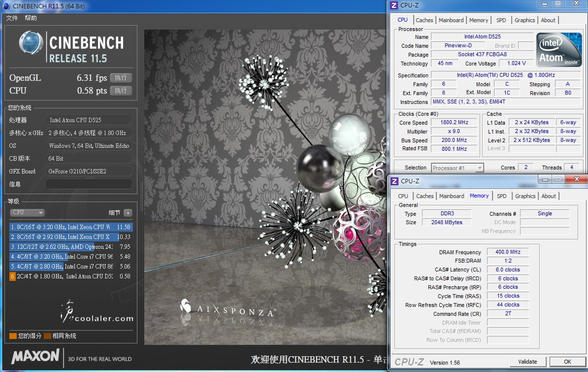Click the 细节 details arrow button
The image size is (588, 372).
pos(128,213)
